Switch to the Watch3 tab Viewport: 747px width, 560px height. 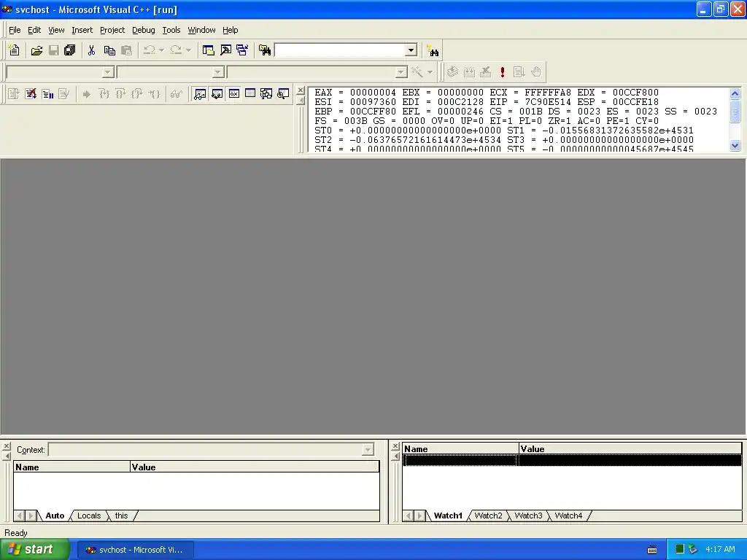point(528,516)
